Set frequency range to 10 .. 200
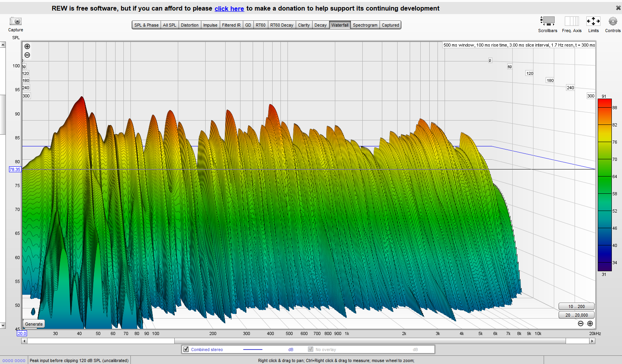 [x=576, y=306]
